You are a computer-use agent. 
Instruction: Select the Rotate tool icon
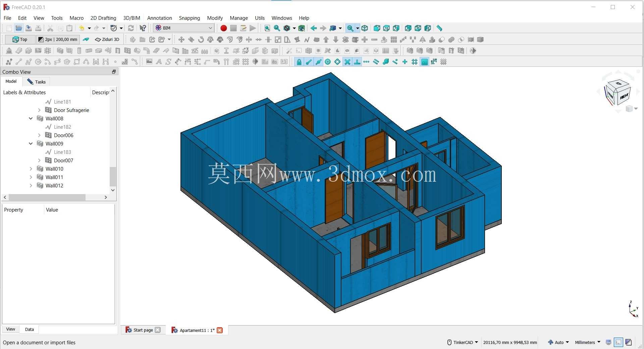(x=201, y=40)
